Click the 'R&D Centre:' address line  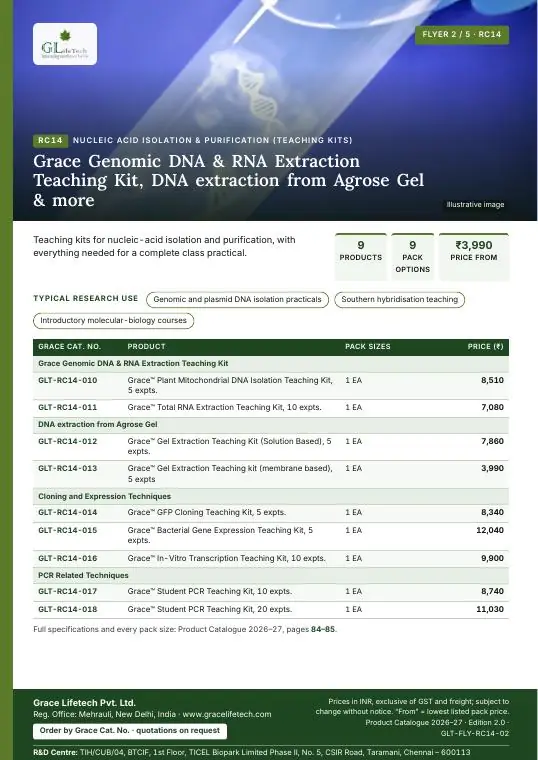(252, 753)
